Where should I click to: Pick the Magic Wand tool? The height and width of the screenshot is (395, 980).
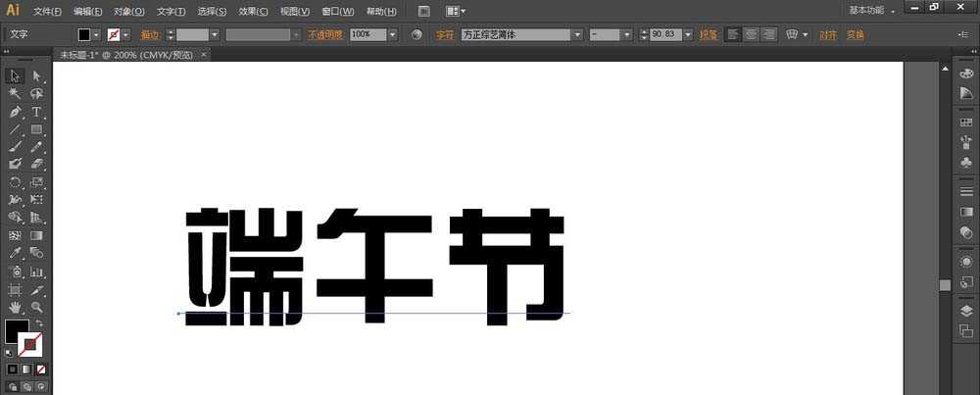coord(15,94)
